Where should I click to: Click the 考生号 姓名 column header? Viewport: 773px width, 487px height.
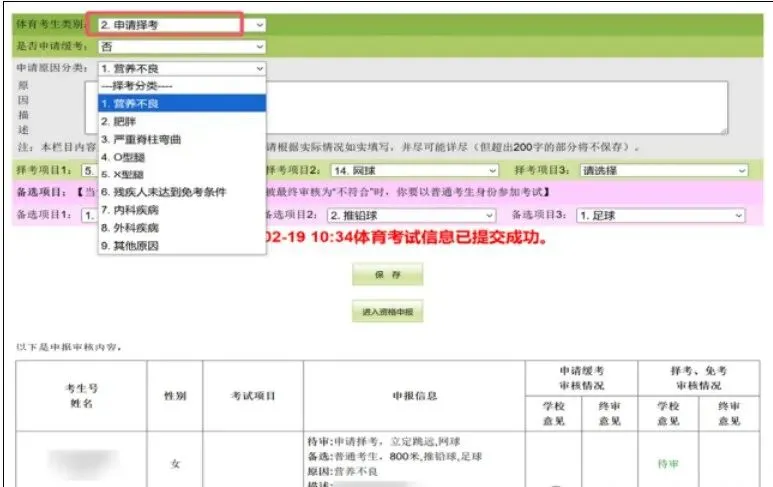81,396
